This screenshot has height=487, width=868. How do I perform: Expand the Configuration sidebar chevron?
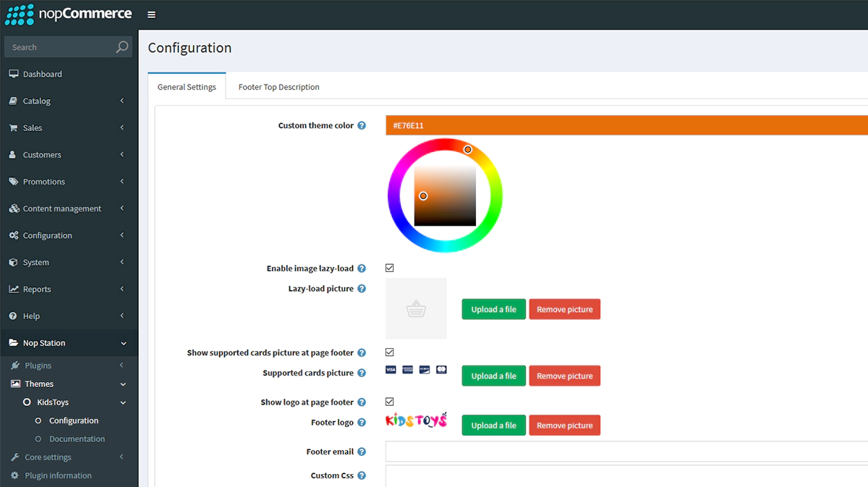[x=122, y=235]
